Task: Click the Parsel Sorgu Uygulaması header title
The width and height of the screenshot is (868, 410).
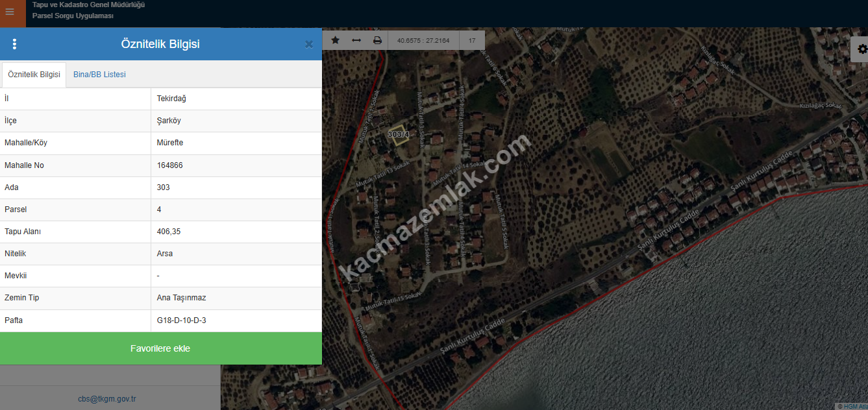Action: coord(73,16)
